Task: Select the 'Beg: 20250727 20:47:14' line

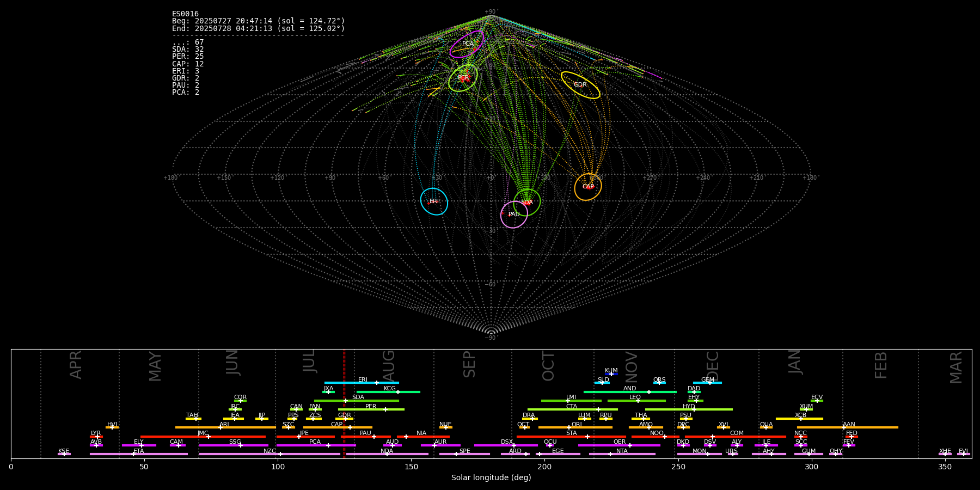Action: 259,21
